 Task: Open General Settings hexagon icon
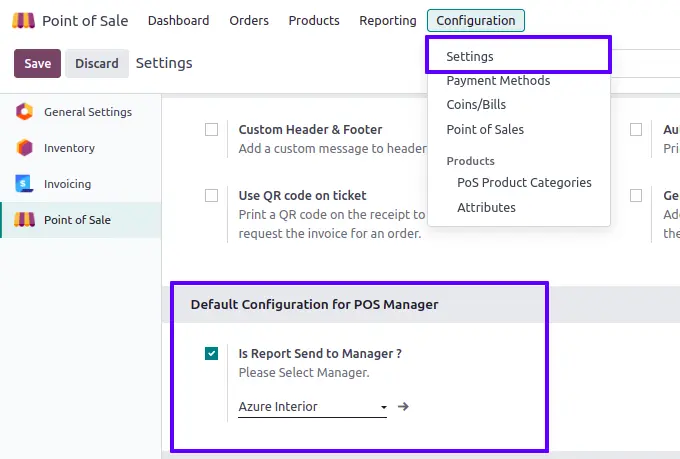[x=24, y=112]
